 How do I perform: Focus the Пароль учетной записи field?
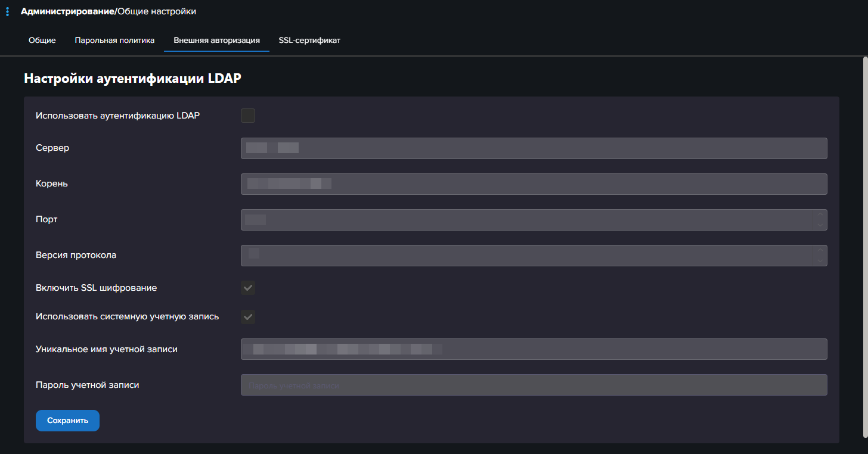534,385
